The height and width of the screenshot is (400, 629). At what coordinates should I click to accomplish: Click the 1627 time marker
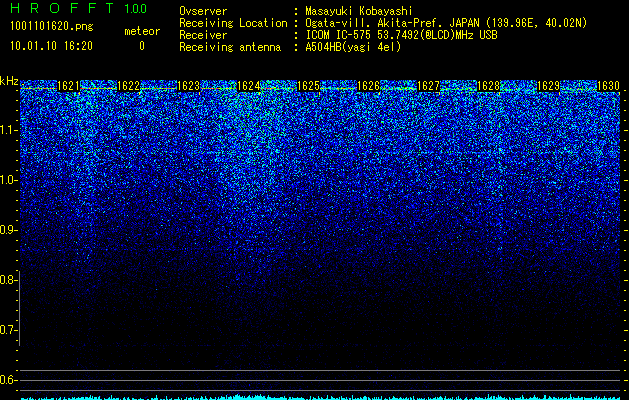428,86
